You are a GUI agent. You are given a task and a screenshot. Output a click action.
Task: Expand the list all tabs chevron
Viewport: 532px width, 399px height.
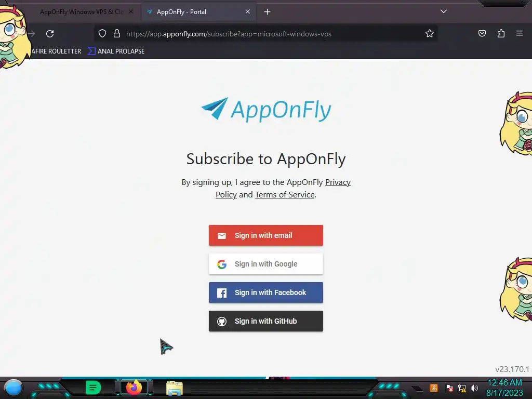(x=444, y=11)
